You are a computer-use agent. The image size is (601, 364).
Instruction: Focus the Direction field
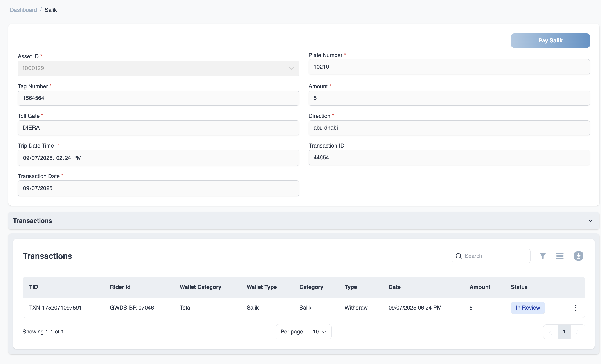pos(449,128)
